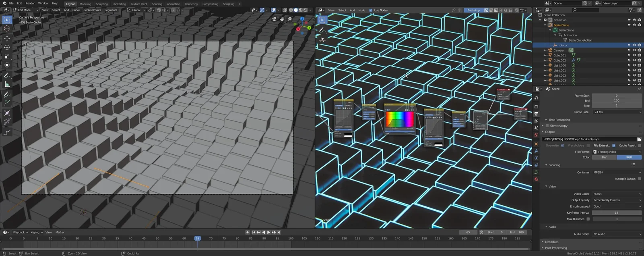Open the Output properties tab icon
Screen dimensions: 644x256
536,114
